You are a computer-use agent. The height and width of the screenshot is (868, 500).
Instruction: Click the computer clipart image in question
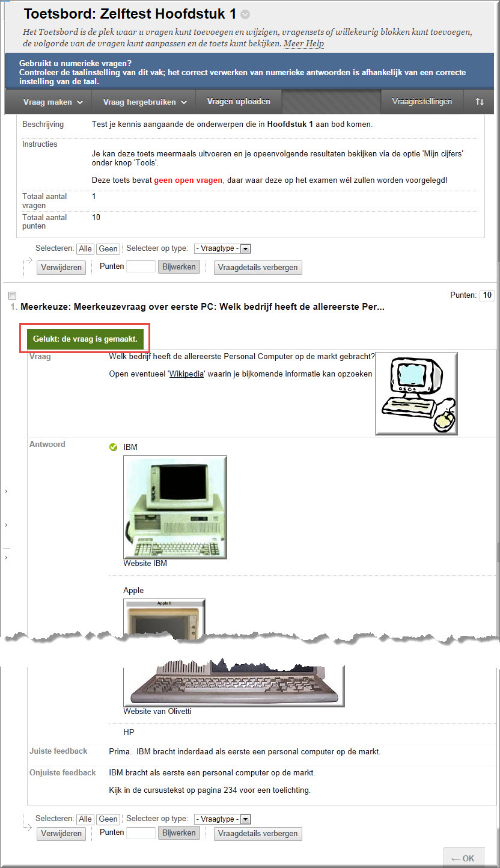click(416, 393)
